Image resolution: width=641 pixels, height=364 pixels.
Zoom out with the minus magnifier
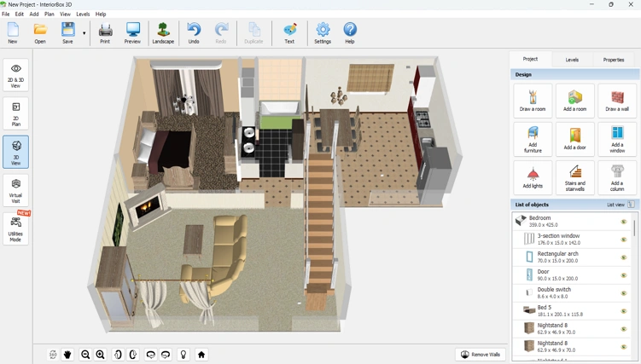[x=85, y=355]
